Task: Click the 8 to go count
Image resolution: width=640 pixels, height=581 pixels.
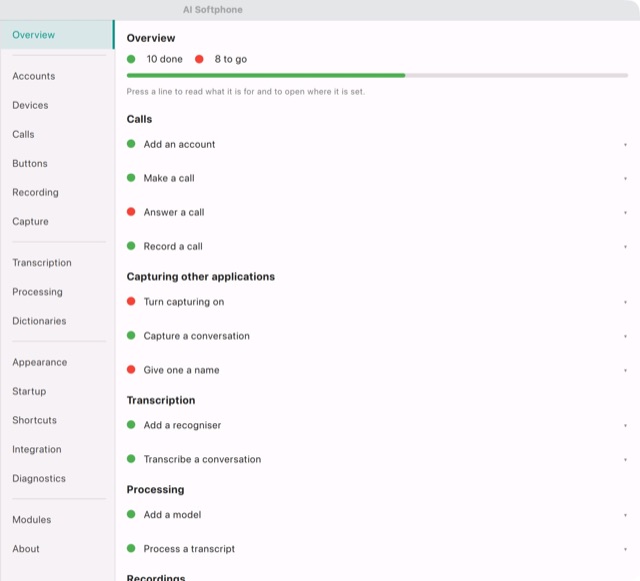Action: tap(231, 59)
